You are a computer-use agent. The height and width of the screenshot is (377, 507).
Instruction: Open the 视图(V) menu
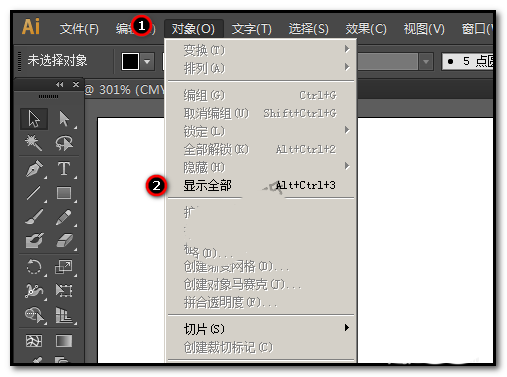pos(424,29)
